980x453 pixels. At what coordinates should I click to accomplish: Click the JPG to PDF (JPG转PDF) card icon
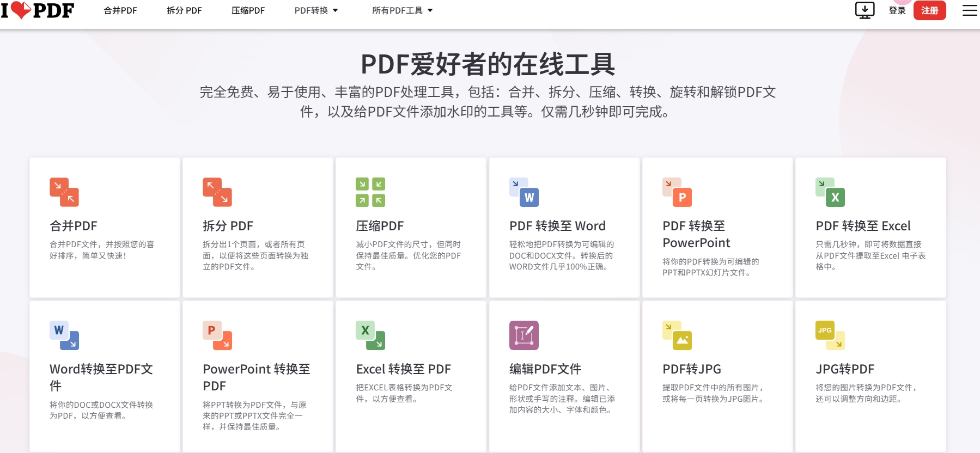point(830,335)
